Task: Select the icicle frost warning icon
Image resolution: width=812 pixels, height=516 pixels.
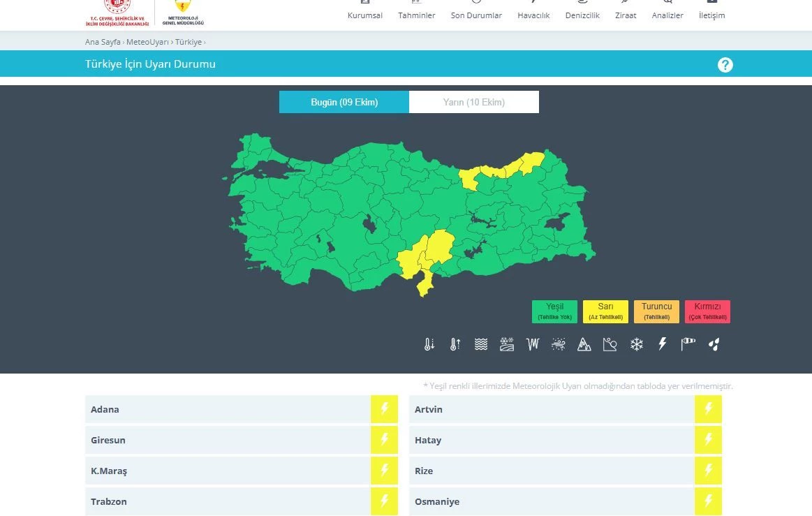Action: (533, 344)
